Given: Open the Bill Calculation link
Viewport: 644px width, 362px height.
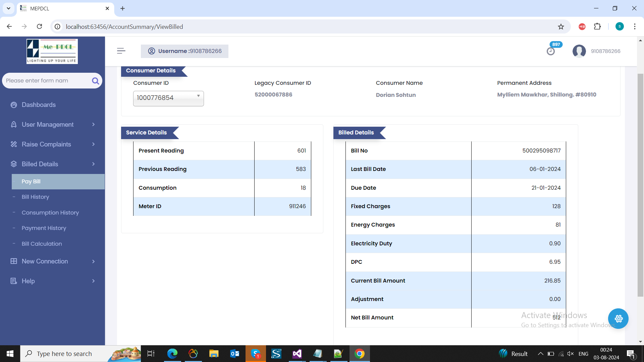Looking at the screenshot, I should (x=42, y=244).
